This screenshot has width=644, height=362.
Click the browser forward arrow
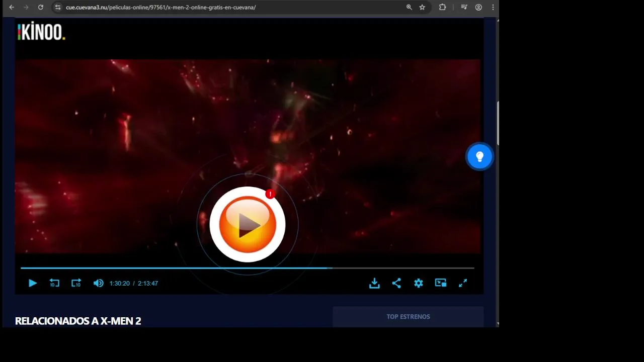pyautogui.click(x=26, y=8)
